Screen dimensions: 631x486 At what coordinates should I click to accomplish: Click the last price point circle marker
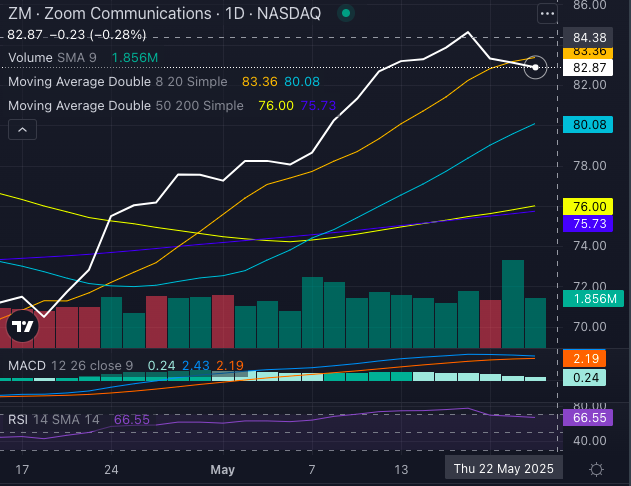click(535, 67)
